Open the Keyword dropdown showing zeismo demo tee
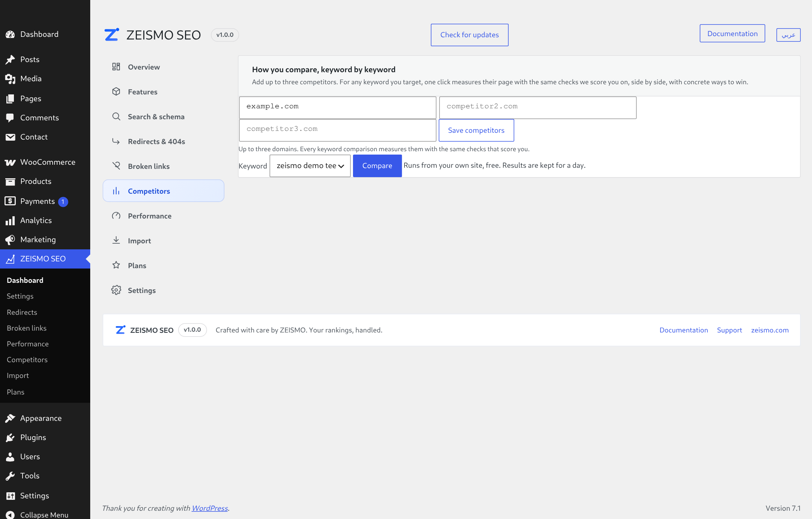This screenshot has width=812, height=519. [x=310, y=166]
